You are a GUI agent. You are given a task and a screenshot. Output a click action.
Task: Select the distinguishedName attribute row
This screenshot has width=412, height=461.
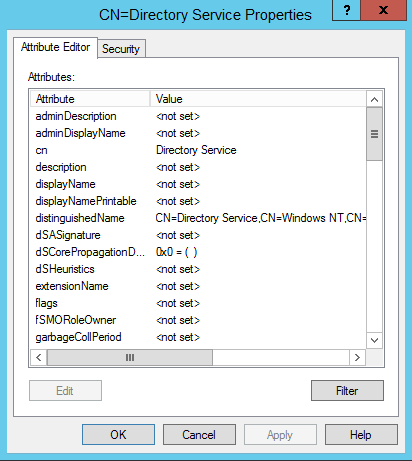[x=198, y=218]
